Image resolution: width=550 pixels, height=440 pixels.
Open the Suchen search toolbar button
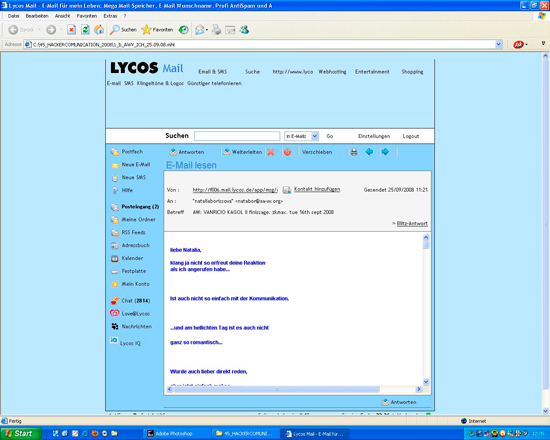point(123,30)
